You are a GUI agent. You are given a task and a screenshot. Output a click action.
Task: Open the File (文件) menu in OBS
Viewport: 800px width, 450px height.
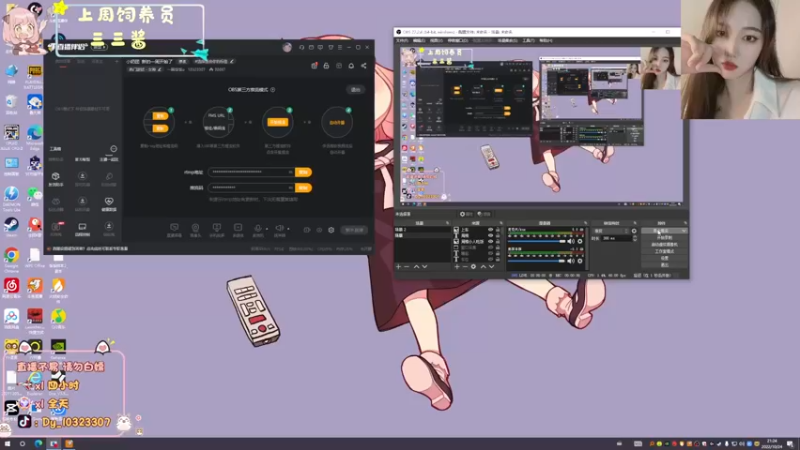tap(402, 40)
